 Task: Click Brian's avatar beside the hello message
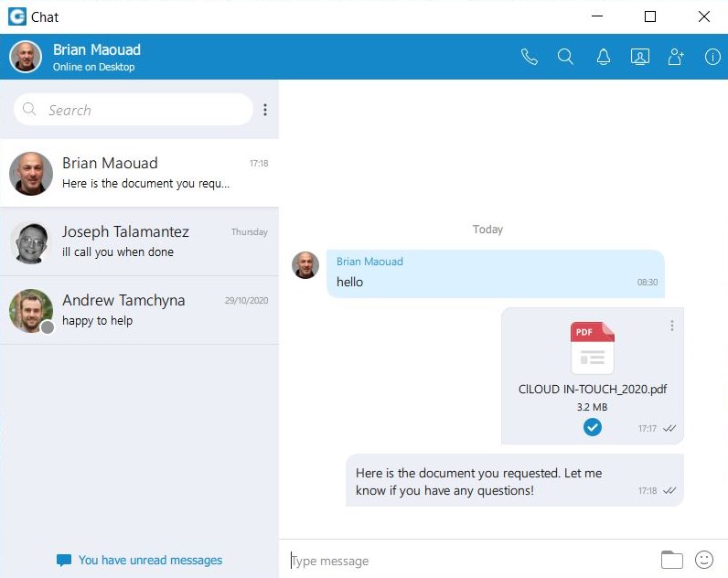pyautogui.click(x=305, y=265)
